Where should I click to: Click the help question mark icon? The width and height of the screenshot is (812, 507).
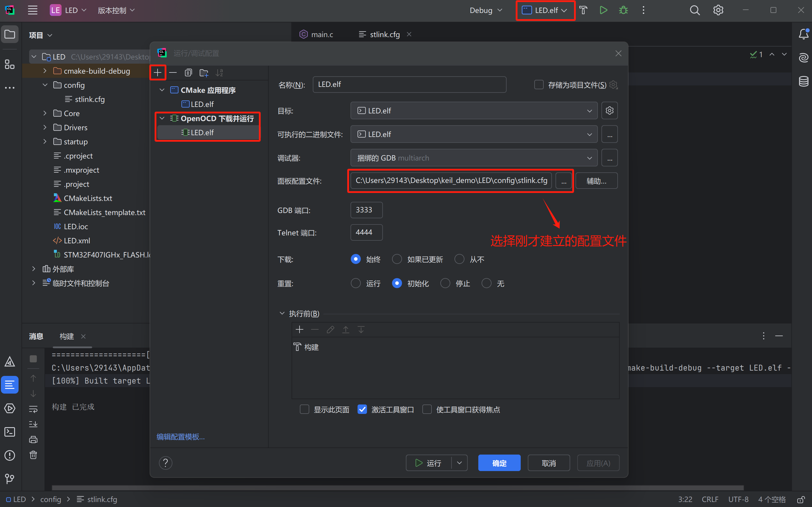[x=166, y=463]
